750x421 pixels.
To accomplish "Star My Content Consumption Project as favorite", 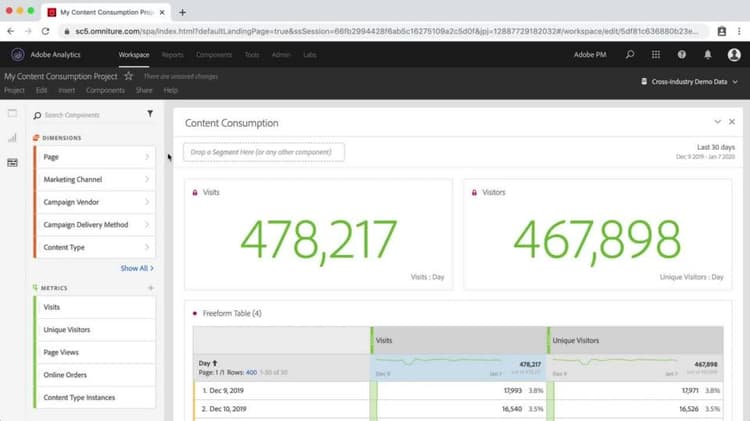I will point(128,76).
